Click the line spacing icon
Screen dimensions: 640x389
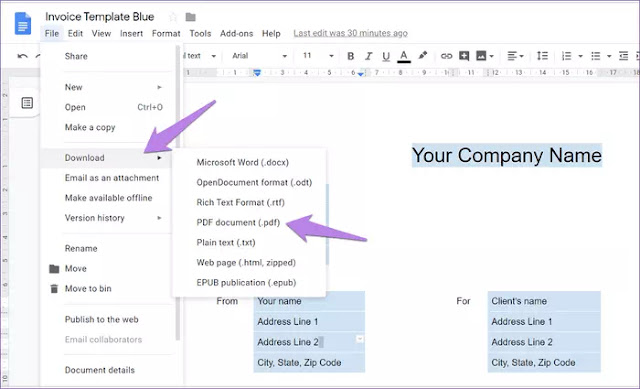point(542,56)
